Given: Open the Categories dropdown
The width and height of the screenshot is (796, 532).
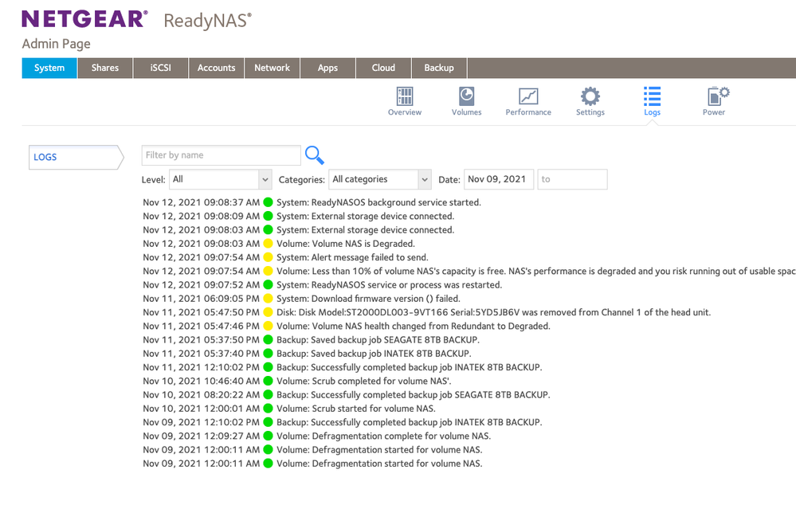Looking at the screenshot, I should pos(379,179).
